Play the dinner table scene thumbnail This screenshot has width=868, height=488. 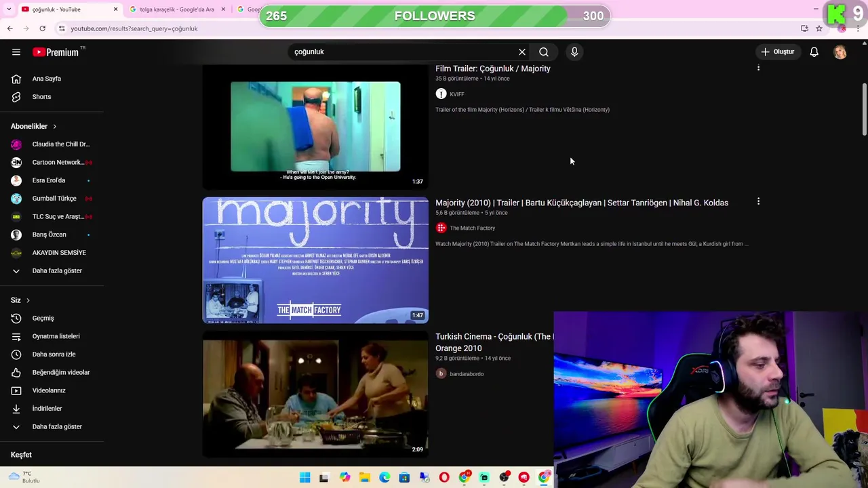click(x=315, y=394)
